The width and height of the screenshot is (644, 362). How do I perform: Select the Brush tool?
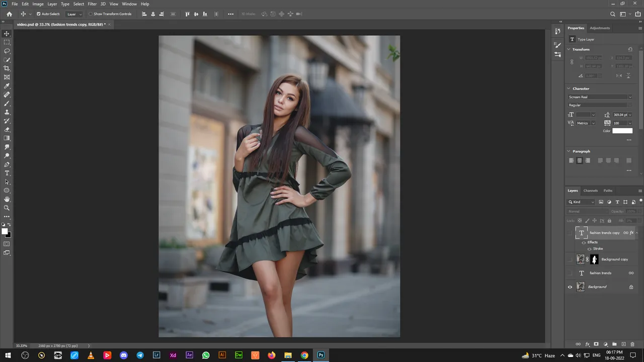7,104
